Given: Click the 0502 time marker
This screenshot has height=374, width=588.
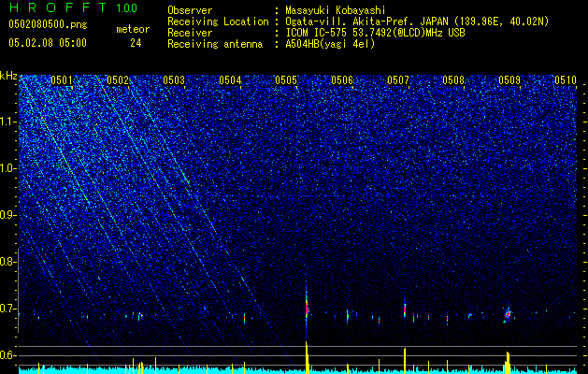Looking at the screenshot, I should 118,79.
